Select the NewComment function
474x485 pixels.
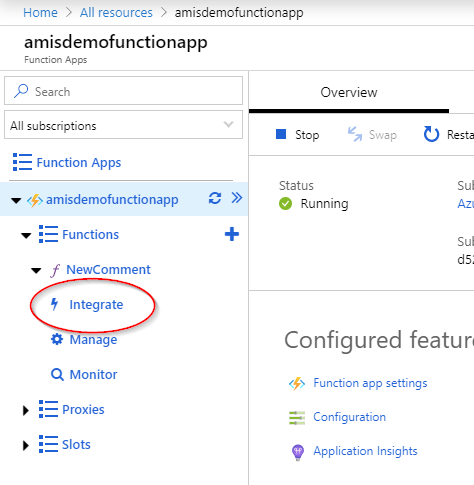click(108, 269)
